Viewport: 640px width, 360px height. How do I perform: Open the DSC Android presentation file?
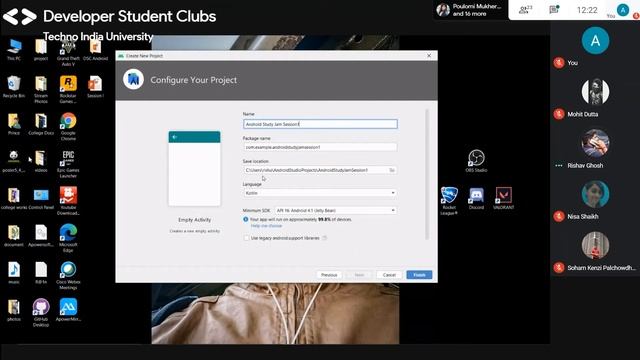95,50
